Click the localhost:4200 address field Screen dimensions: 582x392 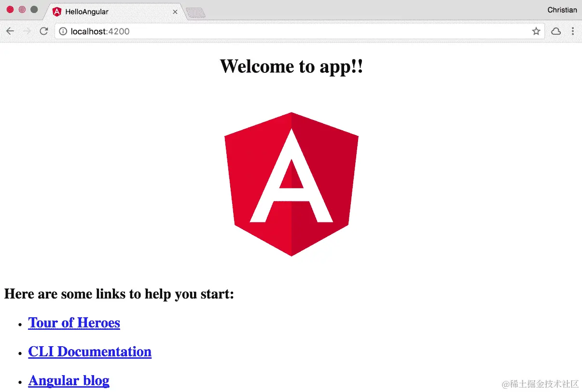[299, 31]
